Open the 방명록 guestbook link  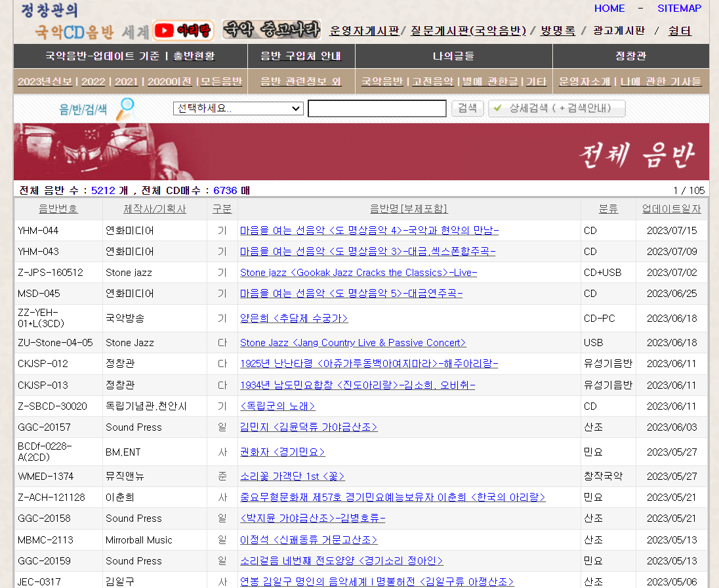(x=558, y=31)
